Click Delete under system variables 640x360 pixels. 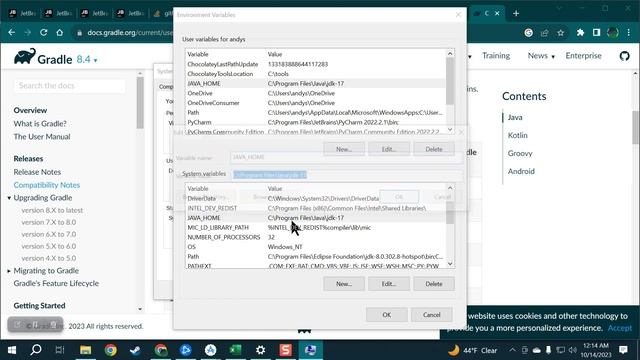[433, 284]
